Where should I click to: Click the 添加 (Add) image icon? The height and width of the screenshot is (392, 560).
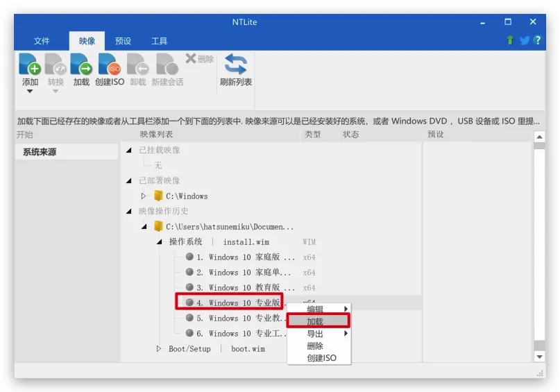[30, 65]
